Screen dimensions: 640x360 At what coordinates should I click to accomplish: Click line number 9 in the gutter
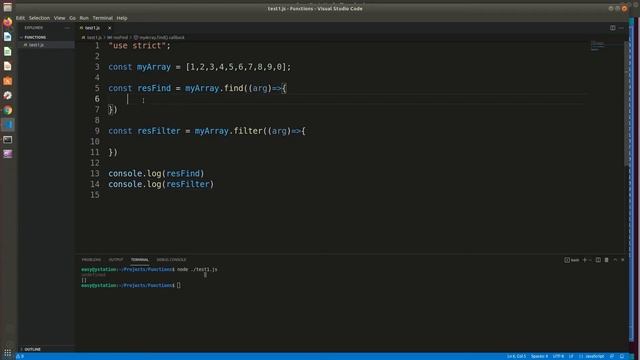tap(97, 131)
